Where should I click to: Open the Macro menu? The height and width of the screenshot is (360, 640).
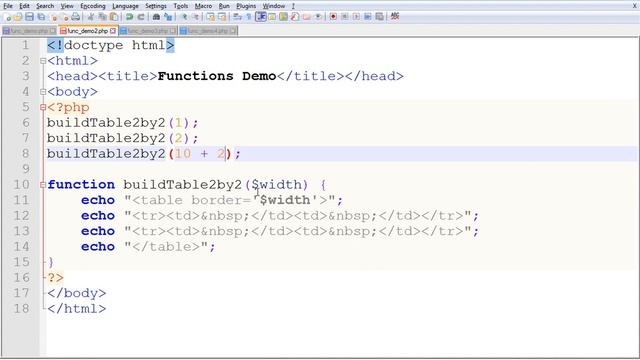203,6
